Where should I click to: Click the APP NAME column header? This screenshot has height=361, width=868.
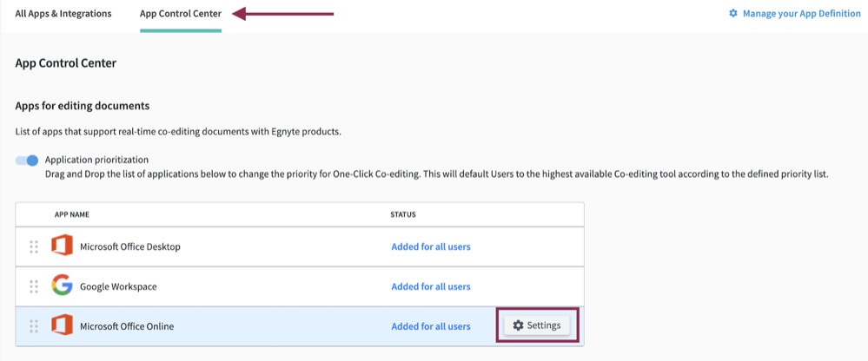pos(72,214)
